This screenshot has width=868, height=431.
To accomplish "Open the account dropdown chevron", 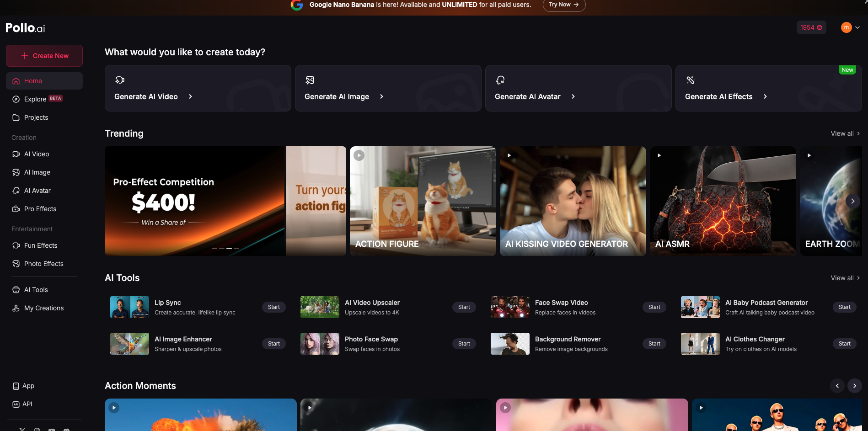I will (857, 27).
